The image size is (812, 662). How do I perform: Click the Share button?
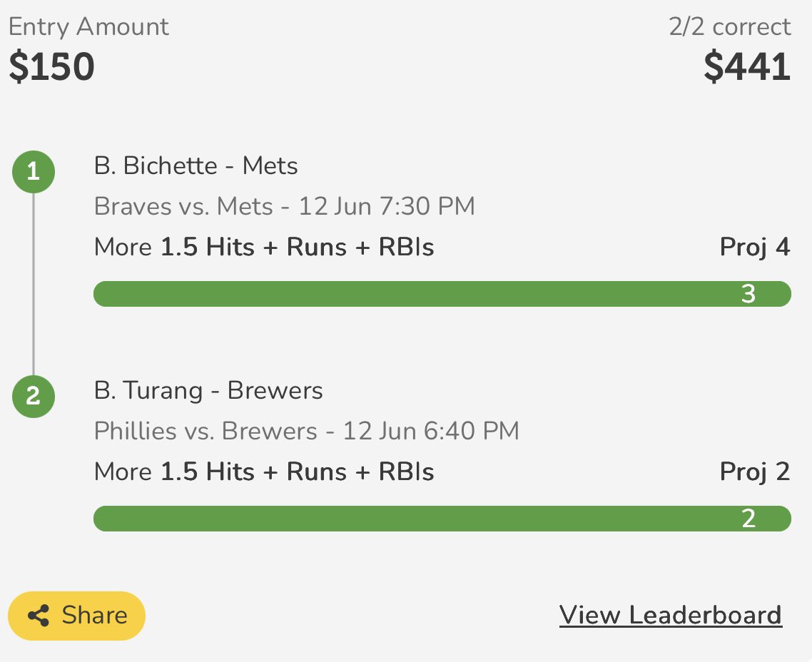pos(76,616)
